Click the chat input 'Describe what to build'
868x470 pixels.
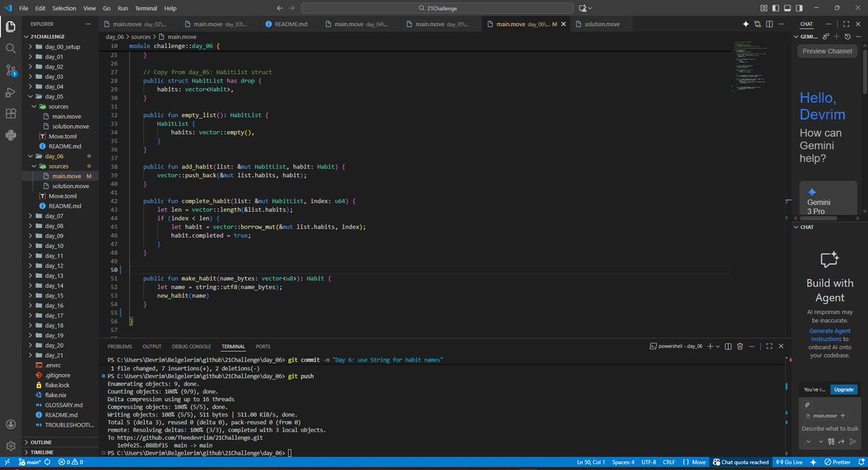[x=829, y=429]
